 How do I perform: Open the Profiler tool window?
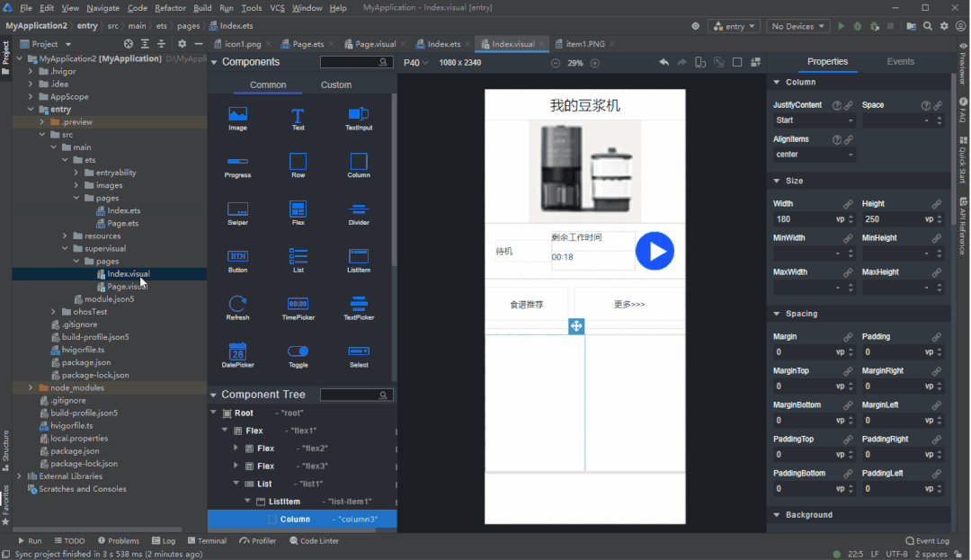click(258, 541)
